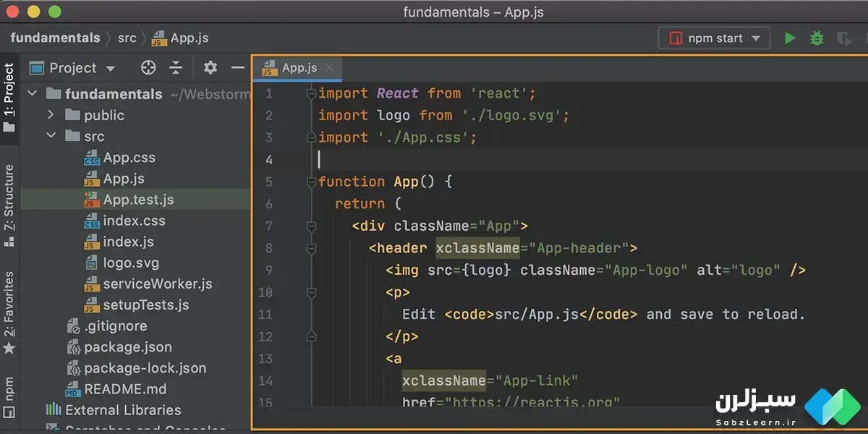
Task: Select App.test.js in the project tree
Action: pyautogui.click(x=137, y=200)
